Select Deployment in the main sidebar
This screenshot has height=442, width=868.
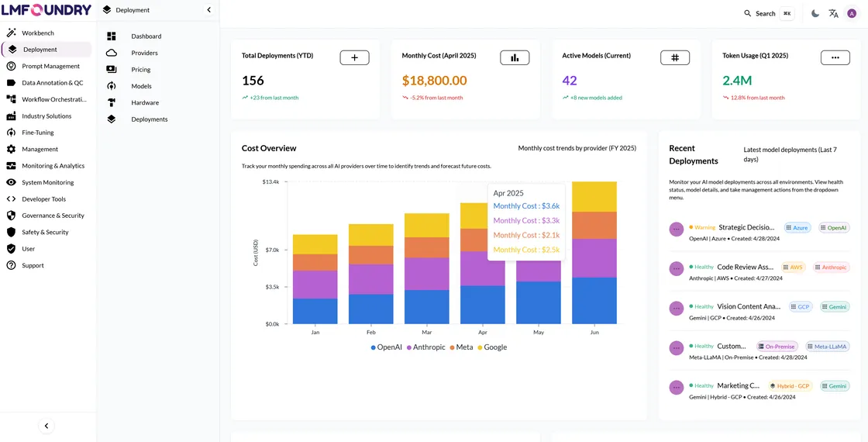(46, 50)
